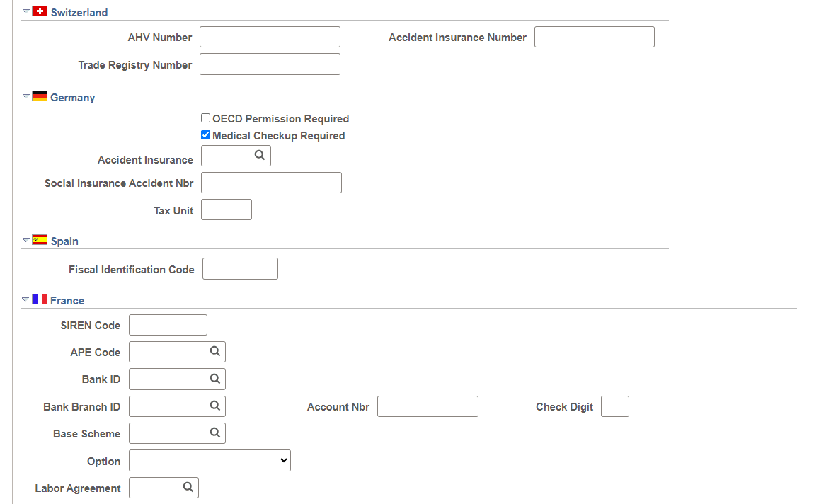Collapse the Germany section triangle
814x504 pixels.
[25, 96]
